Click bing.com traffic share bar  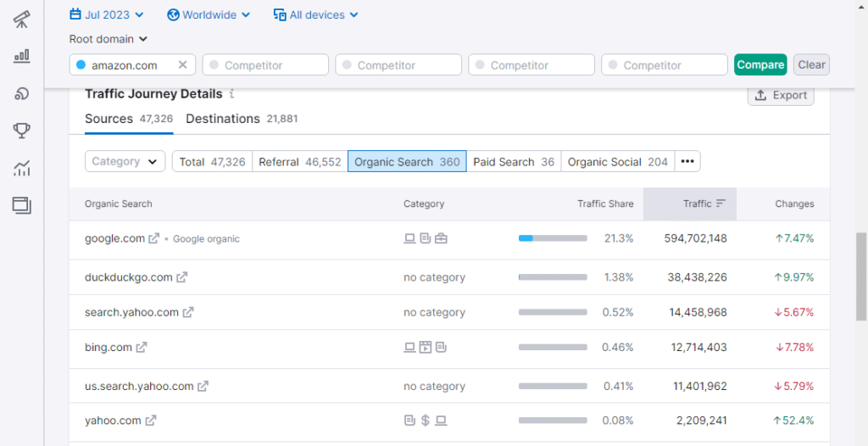(x=553, y=348)
